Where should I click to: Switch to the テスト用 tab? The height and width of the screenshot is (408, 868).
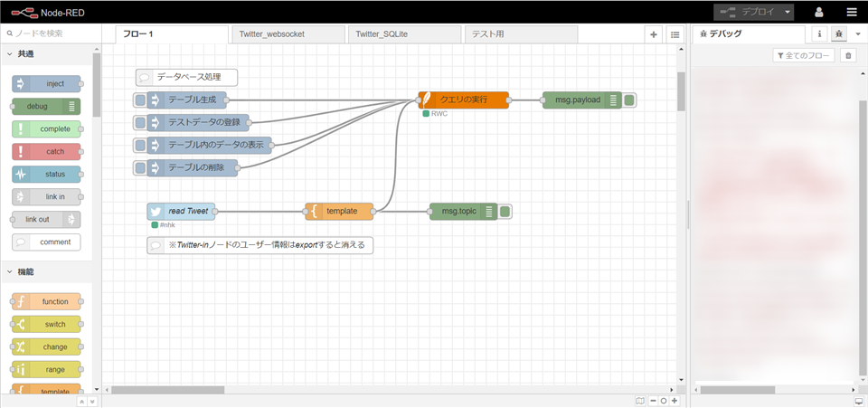pyautogui.click(x=521, y=34)
